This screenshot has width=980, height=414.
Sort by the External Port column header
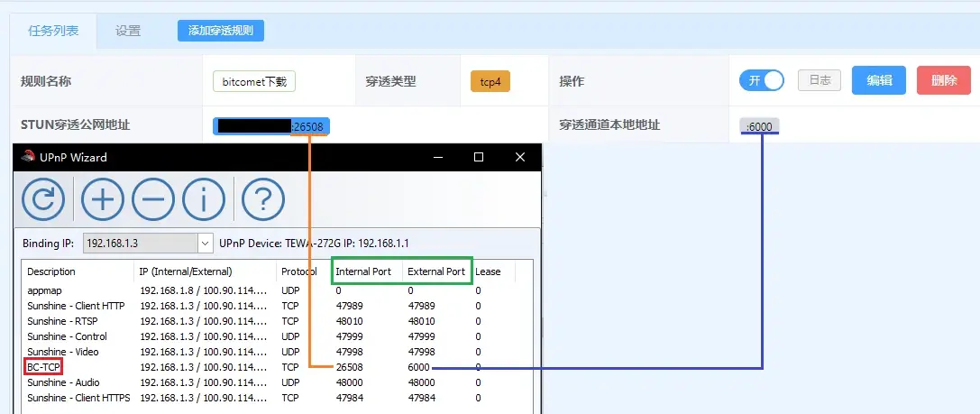(x=436, y=271)
